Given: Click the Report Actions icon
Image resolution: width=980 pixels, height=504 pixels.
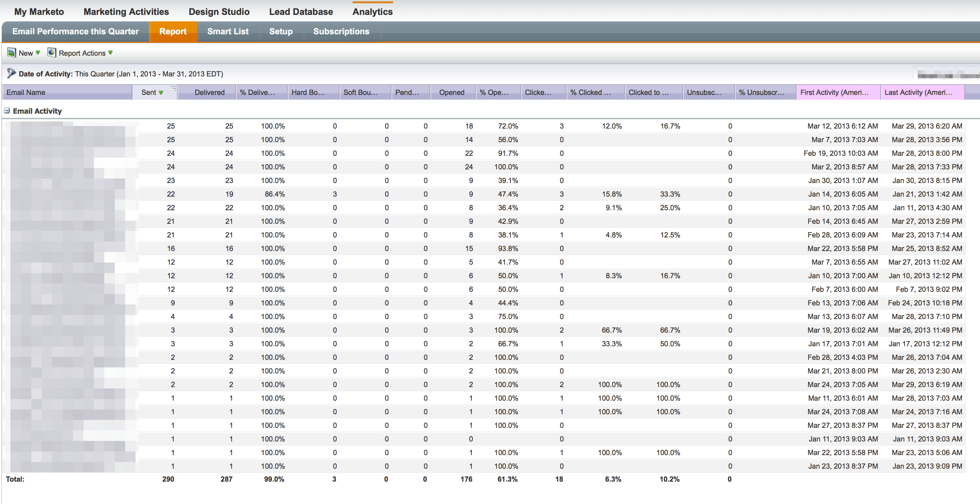Looking at the screenshot, I should click(x=51, y=52).
